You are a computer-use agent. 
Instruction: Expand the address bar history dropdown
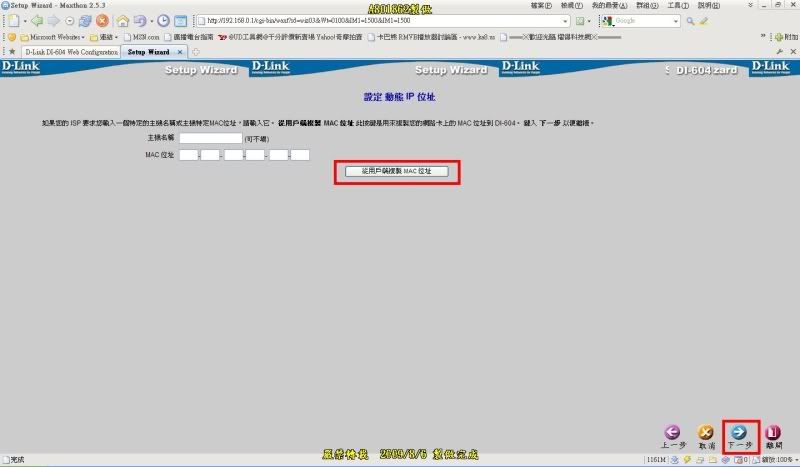(x=565, y=21)
